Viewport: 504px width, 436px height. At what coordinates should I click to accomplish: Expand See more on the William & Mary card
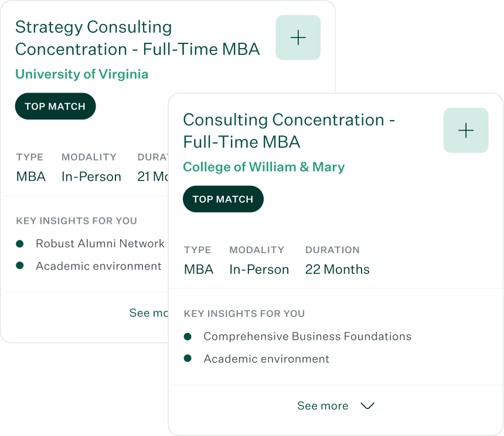pos(323,406)
